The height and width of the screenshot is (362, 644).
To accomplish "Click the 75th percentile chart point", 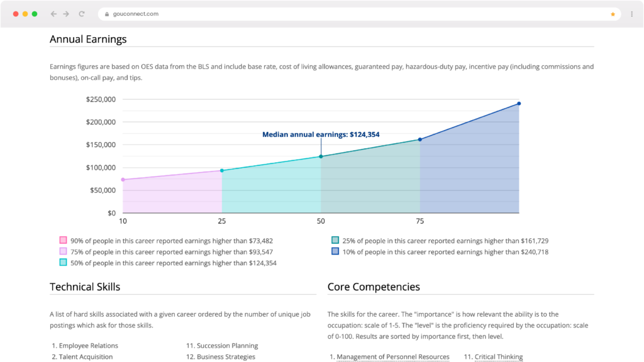I will pos(419,140).
